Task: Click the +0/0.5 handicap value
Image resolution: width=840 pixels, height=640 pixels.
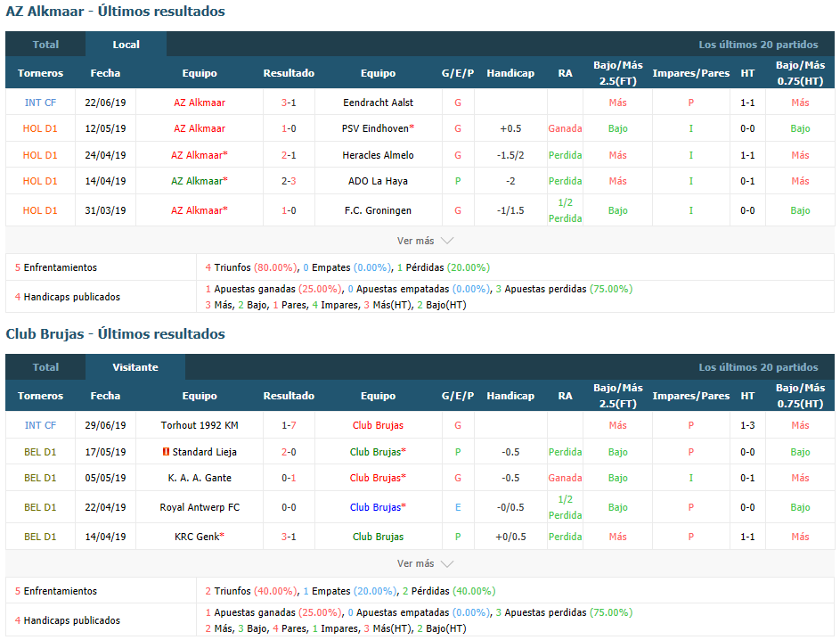Action: pos(510,537)
